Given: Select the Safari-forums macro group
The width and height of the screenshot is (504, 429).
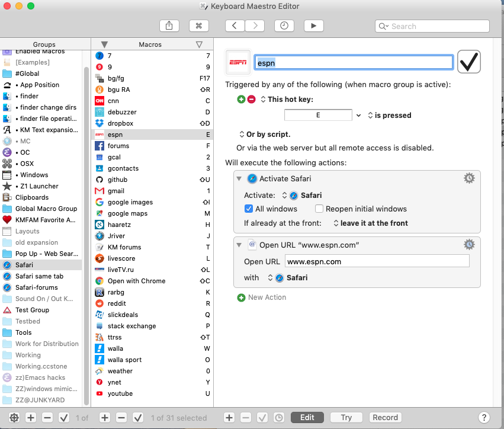Looking at the screenshot, I should tap(37, 287).
